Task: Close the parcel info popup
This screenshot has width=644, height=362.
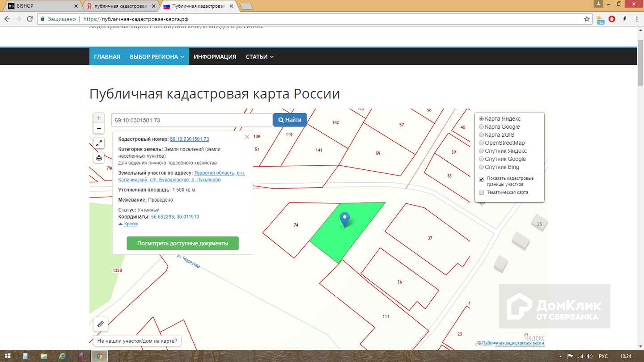Action: 247,137
